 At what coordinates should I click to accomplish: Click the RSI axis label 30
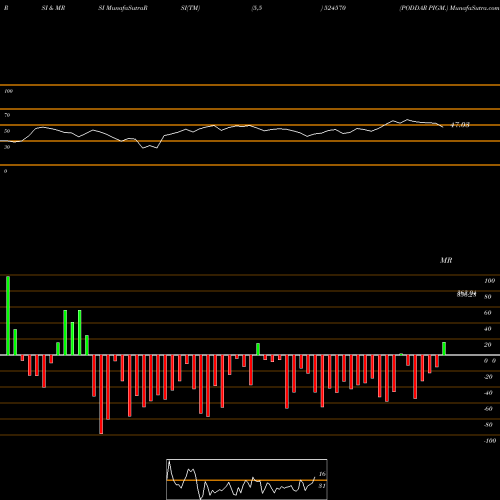point(7,147)
